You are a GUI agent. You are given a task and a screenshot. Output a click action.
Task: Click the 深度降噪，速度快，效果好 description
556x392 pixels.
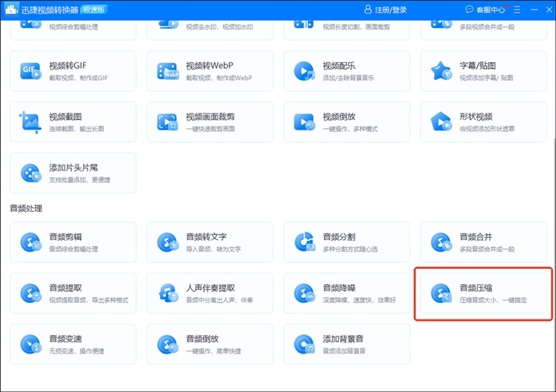tap(360, 300)
